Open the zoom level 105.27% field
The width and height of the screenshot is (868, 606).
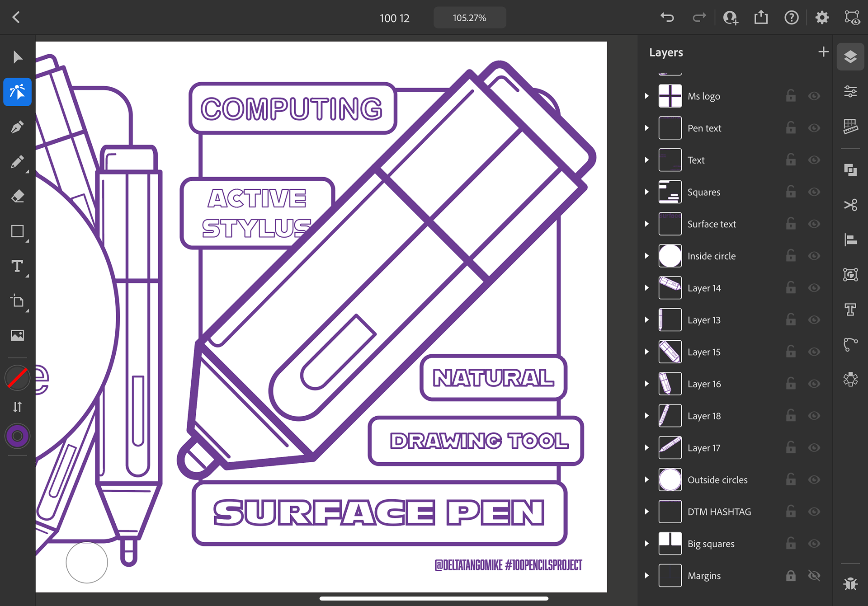pos(470,18)
